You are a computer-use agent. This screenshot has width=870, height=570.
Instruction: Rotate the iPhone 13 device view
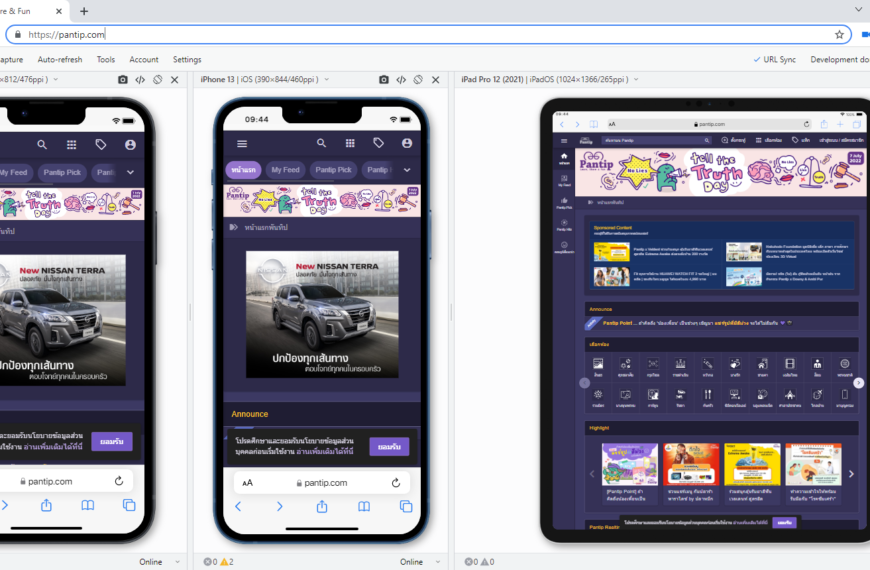tap(418, 79)
